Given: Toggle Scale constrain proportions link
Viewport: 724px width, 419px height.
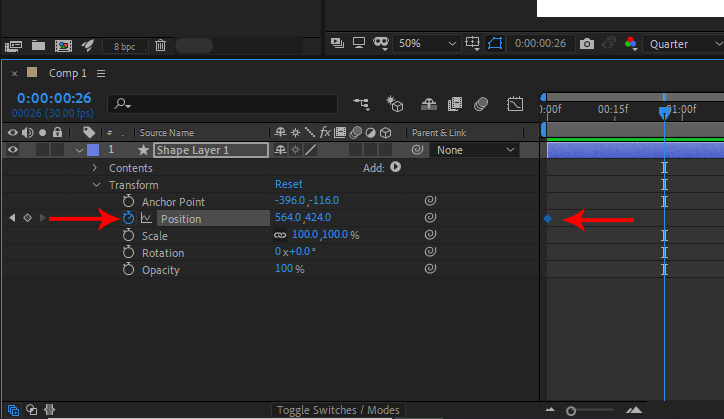Looking at the screenshot, I should (280, 235).
